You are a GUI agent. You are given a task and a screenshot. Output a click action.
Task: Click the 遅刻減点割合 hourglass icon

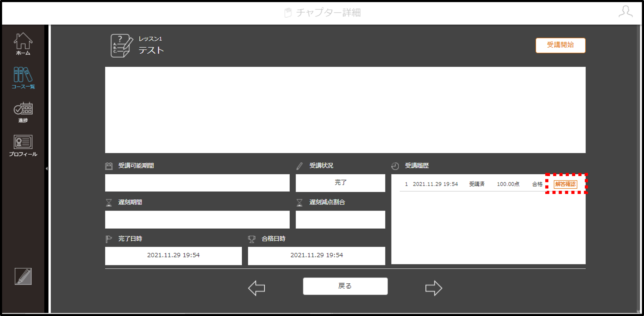299,202
